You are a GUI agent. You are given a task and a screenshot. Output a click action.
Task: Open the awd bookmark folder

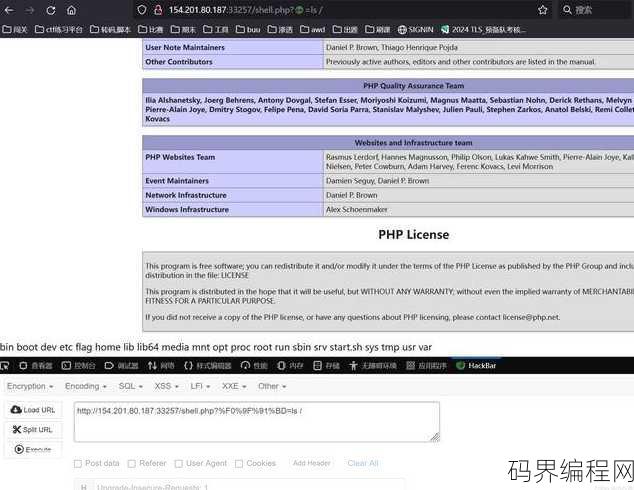coord(313,30)
